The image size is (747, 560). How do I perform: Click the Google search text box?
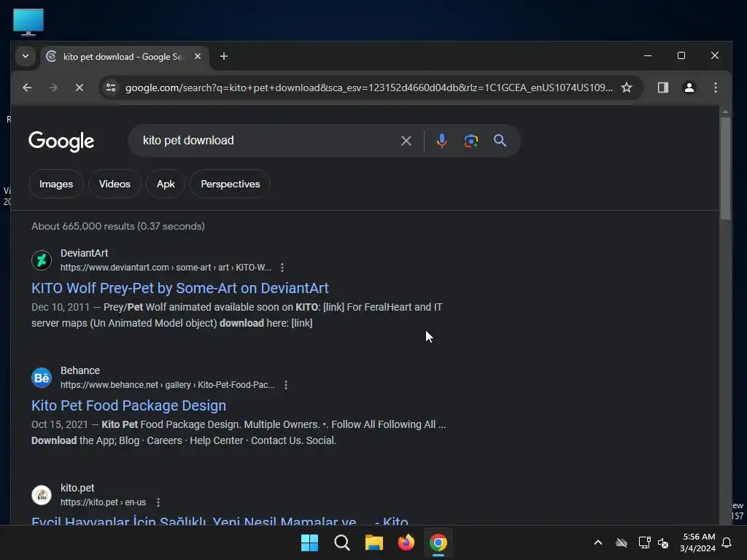267,141
